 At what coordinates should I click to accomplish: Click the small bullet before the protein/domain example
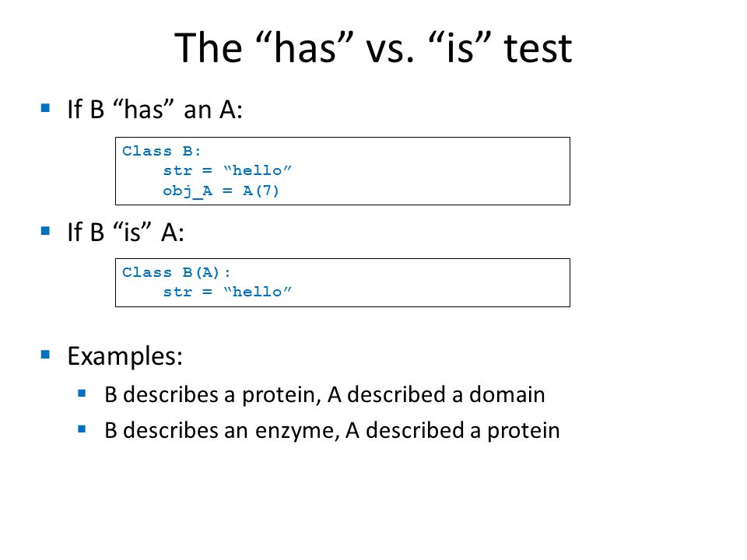pyautogui.click(x=82, y=394)
